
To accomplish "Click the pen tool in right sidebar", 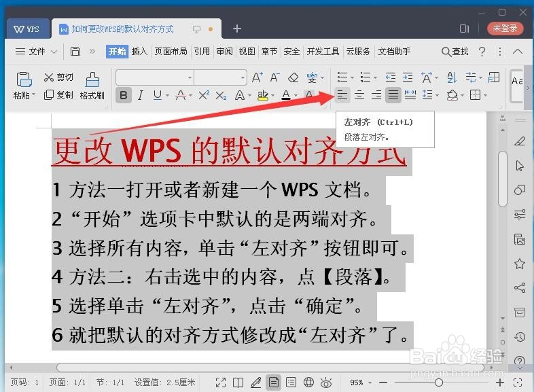I will click(x=520, y=141).
